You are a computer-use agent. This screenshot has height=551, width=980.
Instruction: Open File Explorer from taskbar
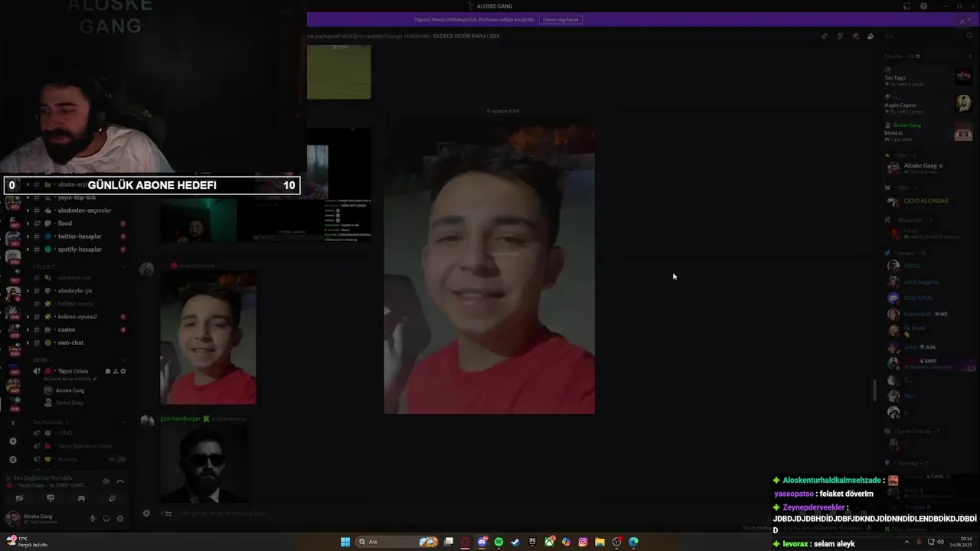(599, 542)
